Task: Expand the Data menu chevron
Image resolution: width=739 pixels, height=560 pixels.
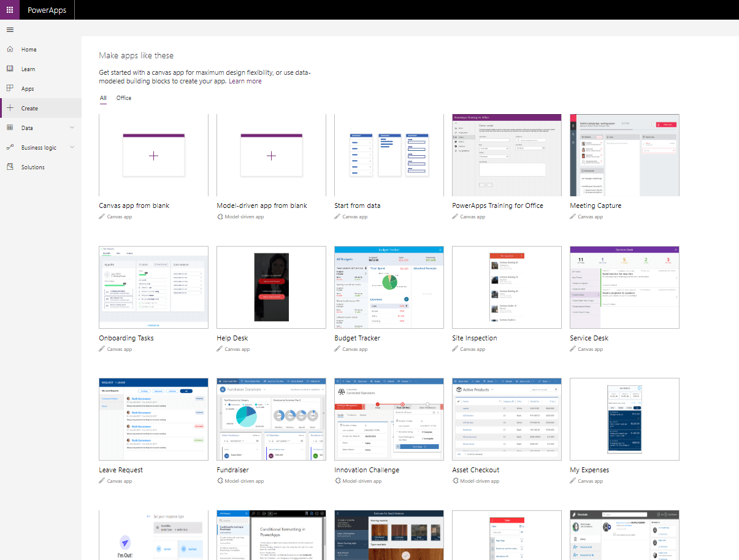Action: (x=72, y=128)
